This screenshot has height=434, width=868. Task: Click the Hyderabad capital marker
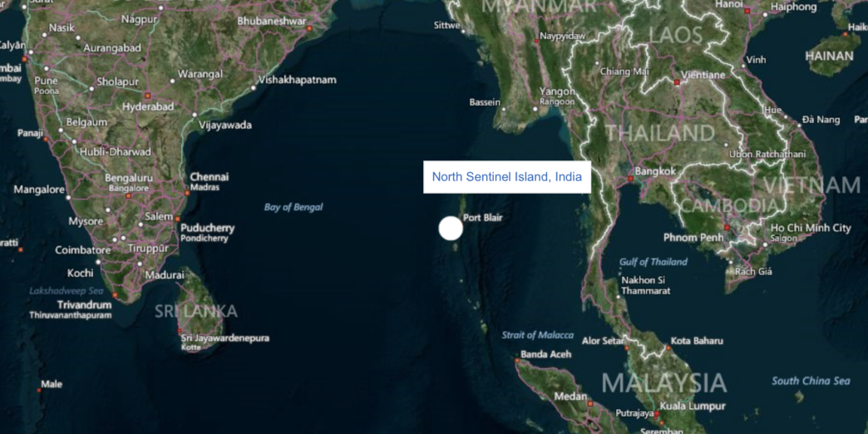point(148,96)
